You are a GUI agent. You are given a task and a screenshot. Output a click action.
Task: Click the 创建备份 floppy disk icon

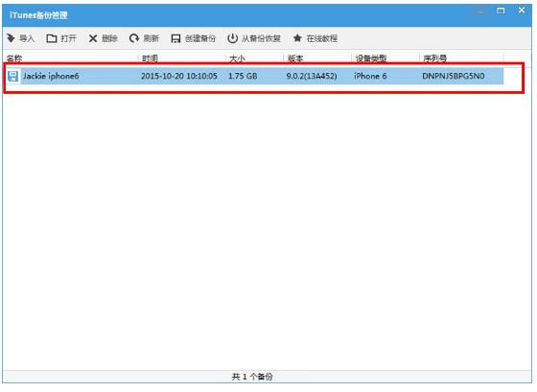pos(175,38)
